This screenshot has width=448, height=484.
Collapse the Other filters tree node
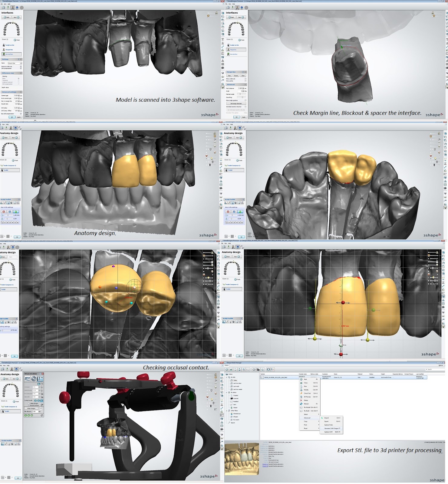pos(226,410)
